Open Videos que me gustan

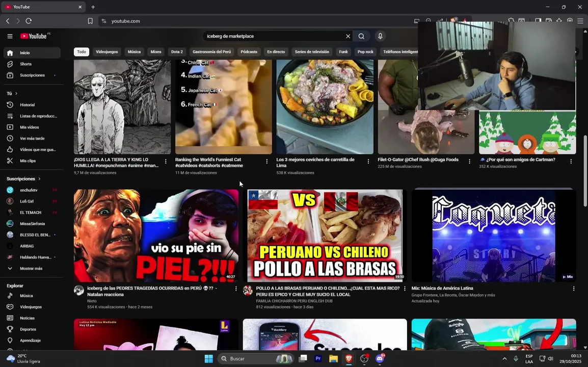coord(32,150)
